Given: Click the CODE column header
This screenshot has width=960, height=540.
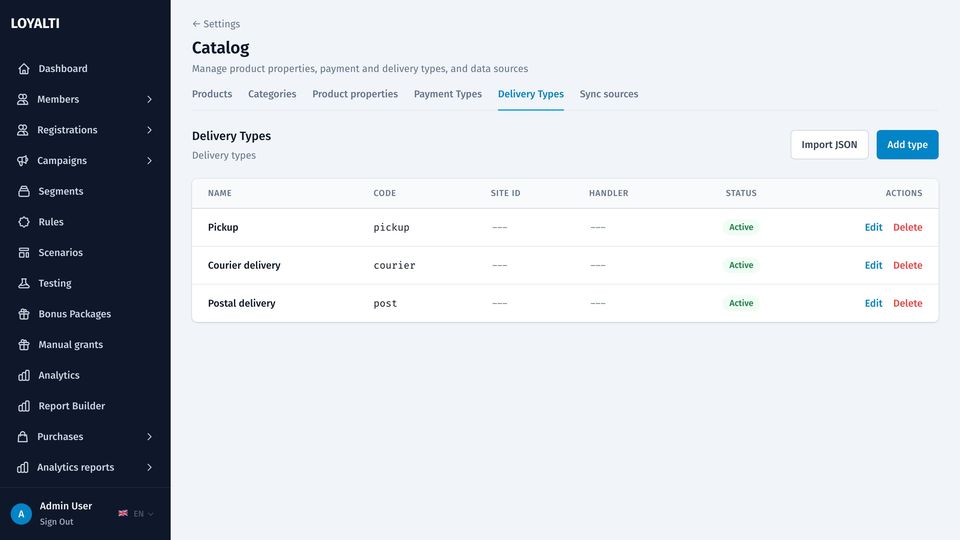Looking at the screenshot, I should (384, 193).
